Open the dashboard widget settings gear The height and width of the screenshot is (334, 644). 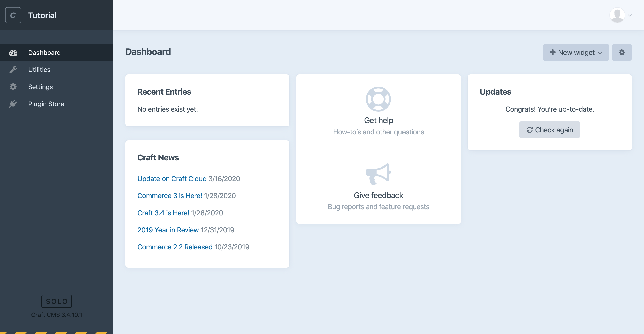[x=622, y=52]
